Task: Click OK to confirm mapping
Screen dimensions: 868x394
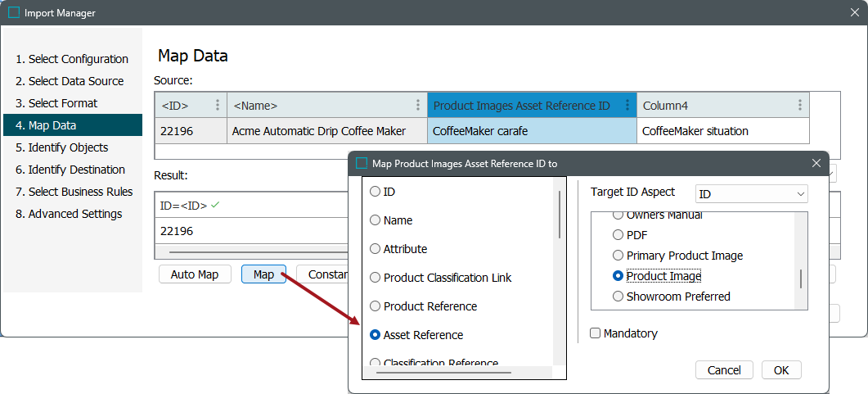Action: [x=781, y=370]
